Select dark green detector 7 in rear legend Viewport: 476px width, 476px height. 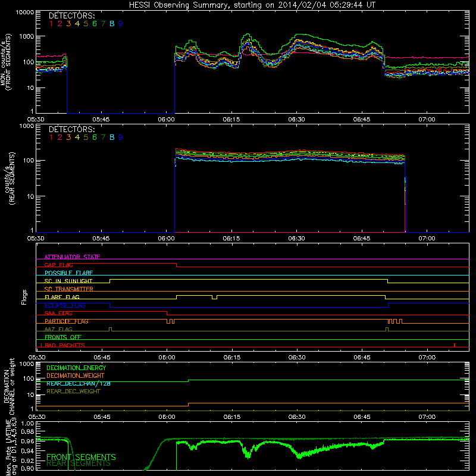[103, 137]
